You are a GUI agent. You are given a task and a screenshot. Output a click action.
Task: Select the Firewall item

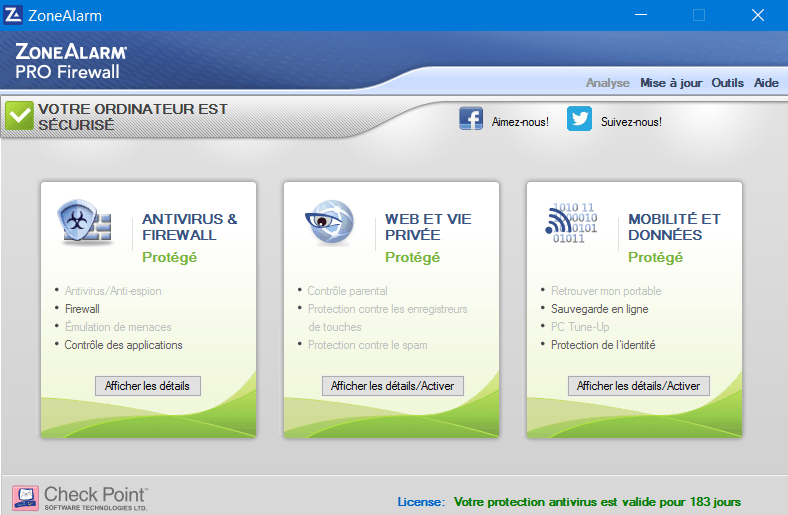[x=82, y=309]
